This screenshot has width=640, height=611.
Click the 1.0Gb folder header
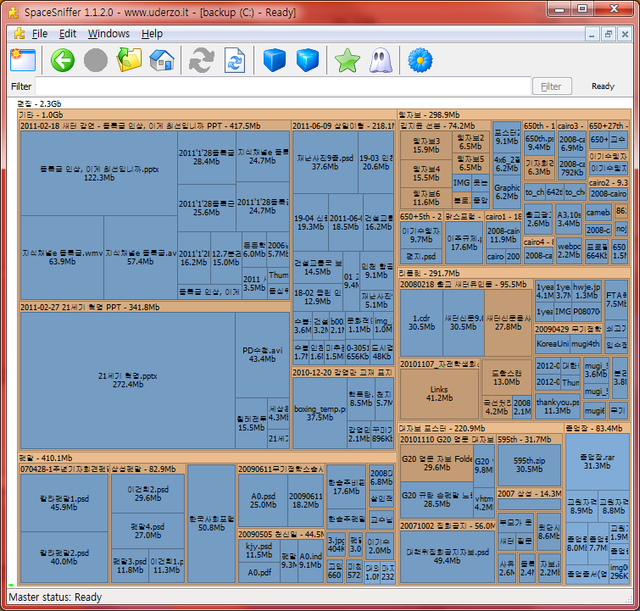pyautogui.click(x=207, y=115)
